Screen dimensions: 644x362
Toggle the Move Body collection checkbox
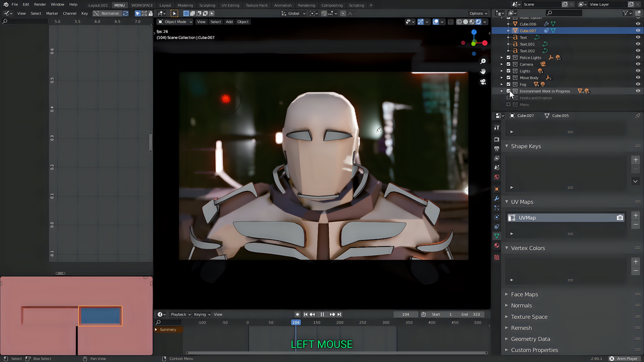[x=508, y=78]
